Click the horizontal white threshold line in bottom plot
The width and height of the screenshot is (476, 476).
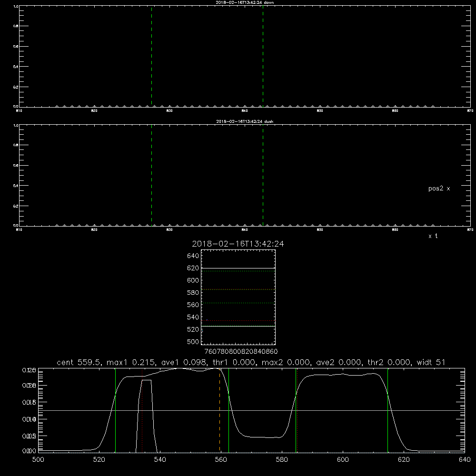point(251,410)
